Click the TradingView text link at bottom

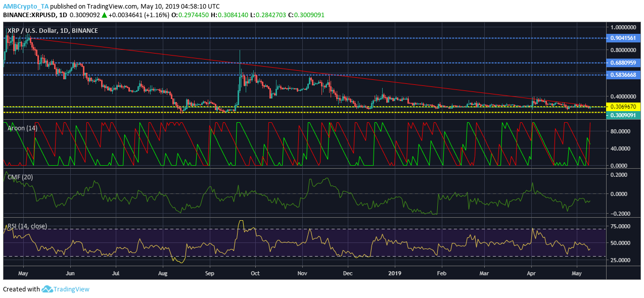[x=72, y=289]
